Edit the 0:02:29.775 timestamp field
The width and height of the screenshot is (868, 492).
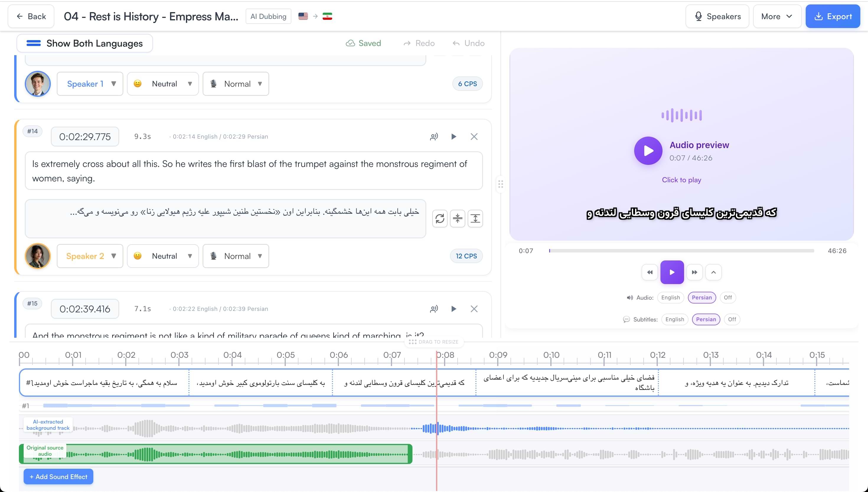click(x=85, y=137)
